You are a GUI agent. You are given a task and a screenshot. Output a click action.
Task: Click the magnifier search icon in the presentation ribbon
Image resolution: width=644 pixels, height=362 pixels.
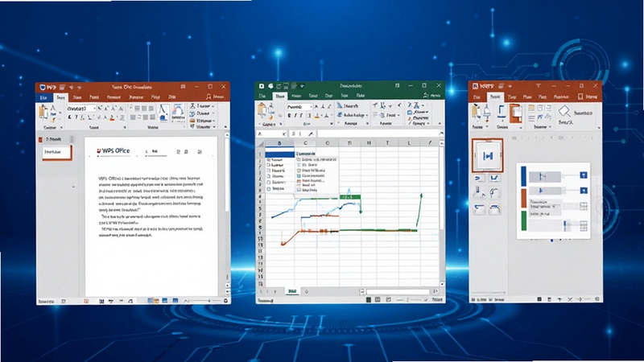point(564,111)
